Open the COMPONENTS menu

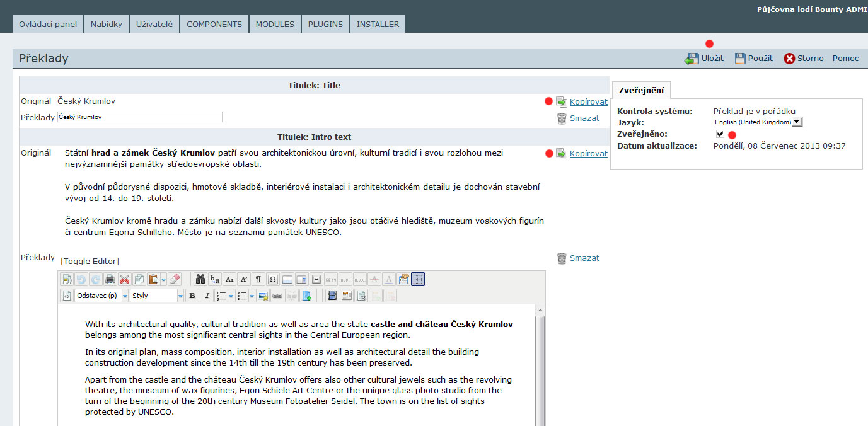pos(214,24)
